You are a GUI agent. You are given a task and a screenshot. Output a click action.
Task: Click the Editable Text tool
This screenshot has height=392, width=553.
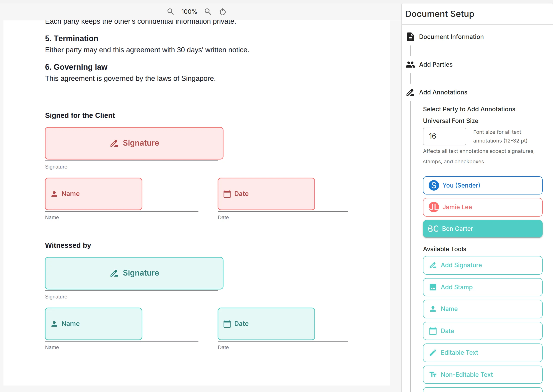483,353
